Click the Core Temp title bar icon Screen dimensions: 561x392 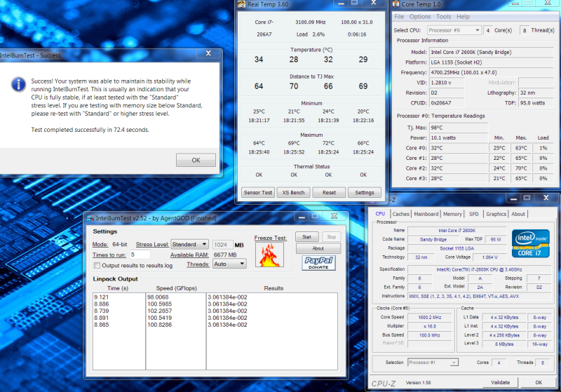tap(397, 4)
